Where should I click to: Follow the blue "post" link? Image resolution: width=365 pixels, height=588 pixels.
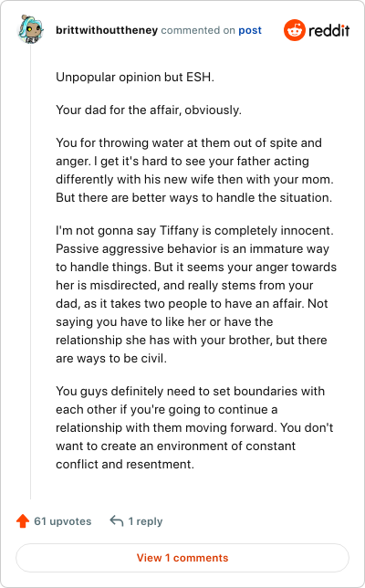pos(250,30)
